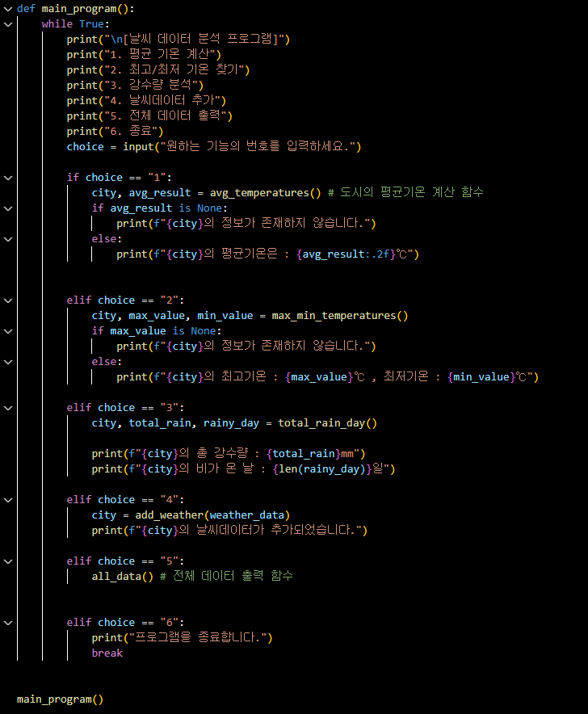588x714 pixels.
Task: Click the line print("1. 평균 기온 계산")
Action: pyautogui.click(x=144, y=55)
